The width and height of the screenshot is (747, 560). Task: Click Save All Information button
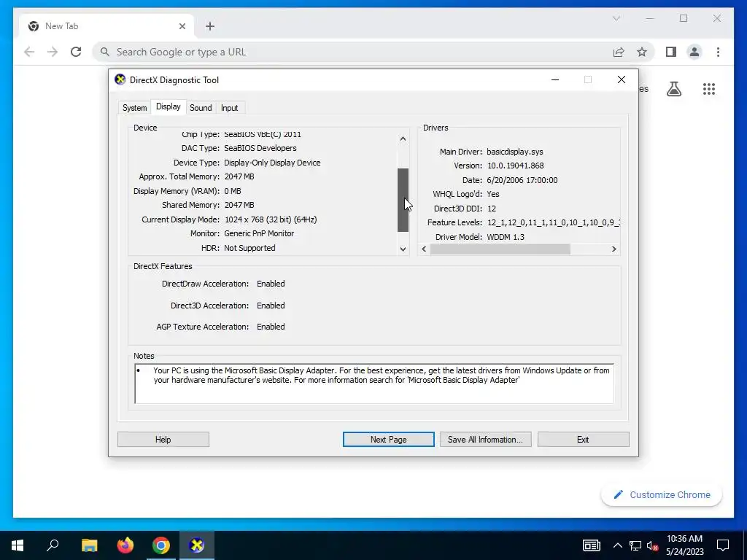tap(485, 440)
